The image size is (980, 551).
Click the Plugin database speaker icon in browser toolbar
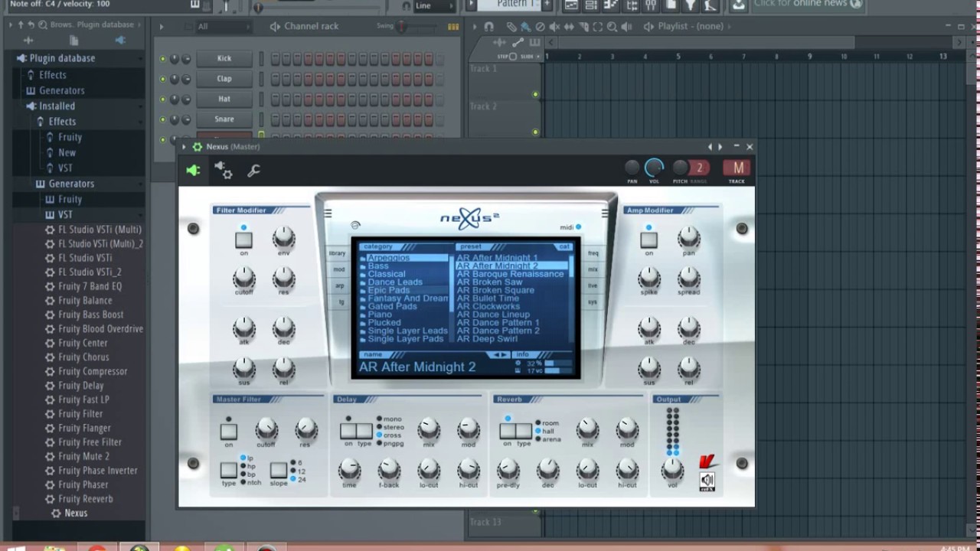120,41
